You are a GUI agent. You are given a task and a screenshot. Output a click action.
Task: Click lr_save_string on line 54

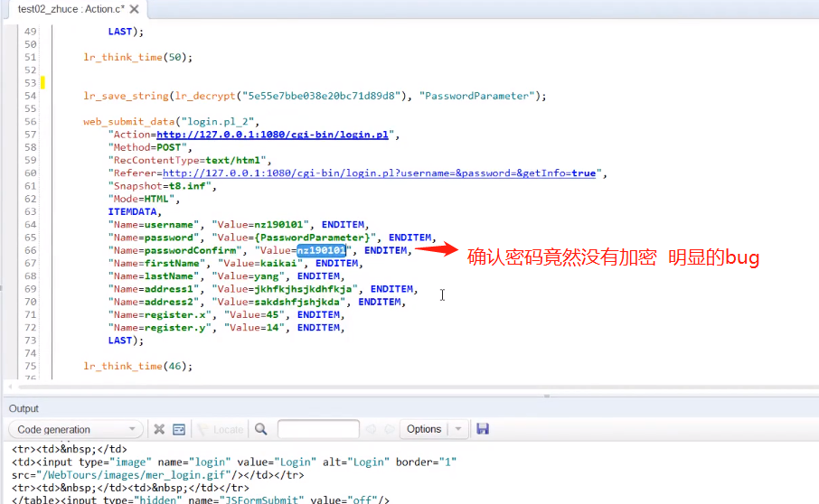126,96
